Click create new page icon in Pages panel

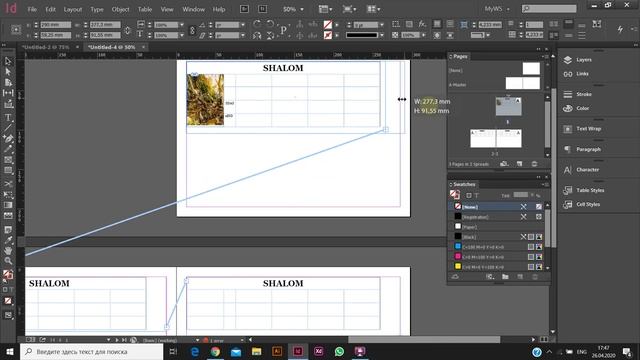coord(519,164)
